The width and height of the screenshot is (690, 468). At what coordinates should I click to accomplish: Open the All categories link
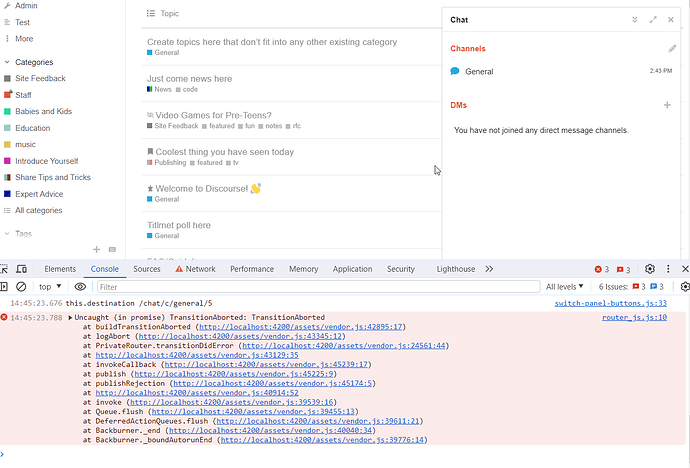38,210
